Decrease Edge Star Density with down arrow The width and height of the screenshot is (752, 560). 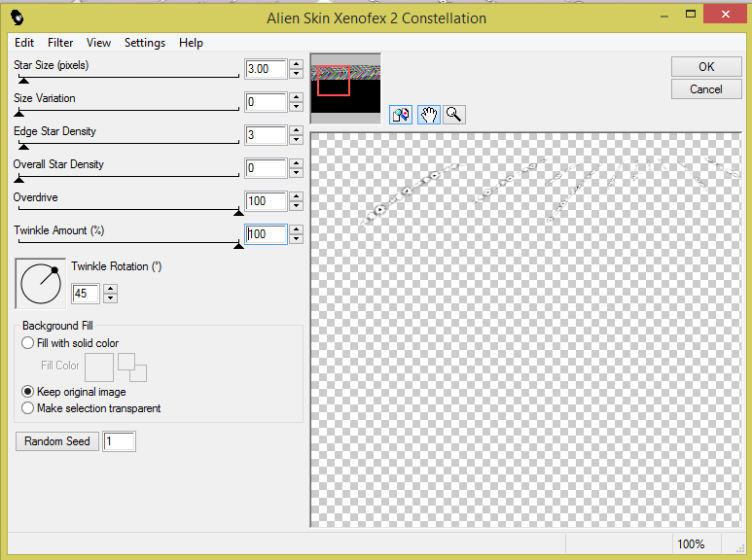click(297, 140)
